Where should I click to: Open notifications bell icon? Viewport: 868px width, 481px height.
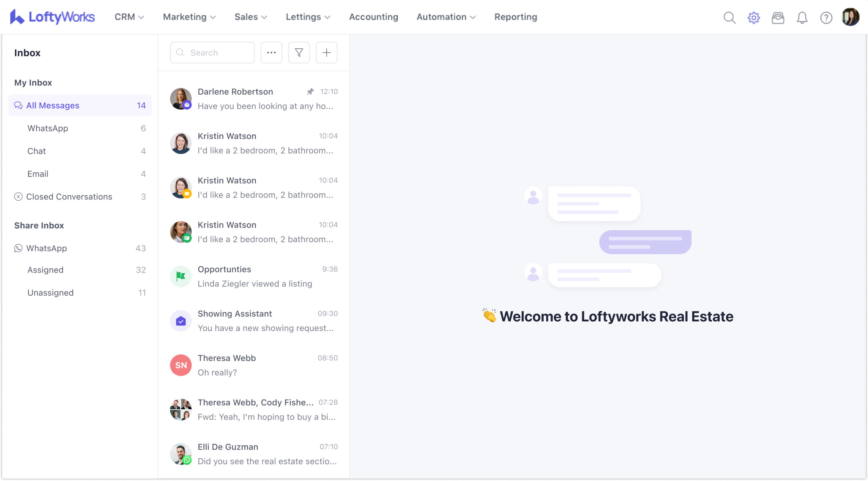pos(802,17)
